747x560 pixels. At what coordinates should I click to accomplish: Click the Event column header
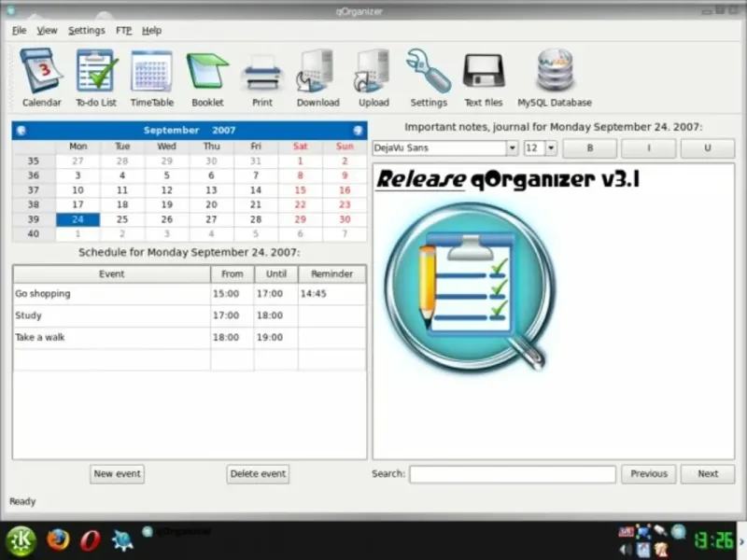[111, 274]
